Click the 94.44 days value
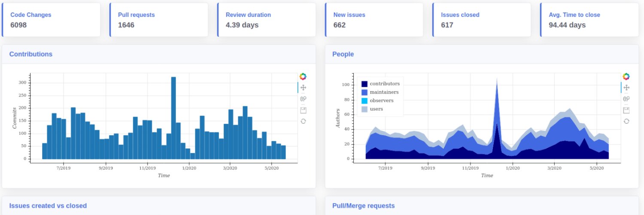 click(567, 25)
